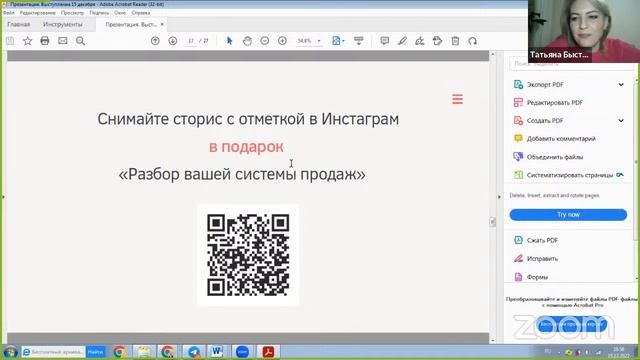Activate the Hand pan tool
The image size is (640, 360).
click(247, 41)
